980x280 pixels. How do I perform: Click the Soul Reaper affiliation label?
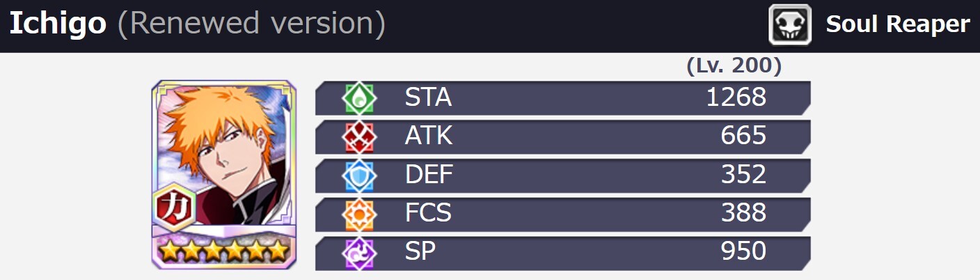(x=897, y=24)
